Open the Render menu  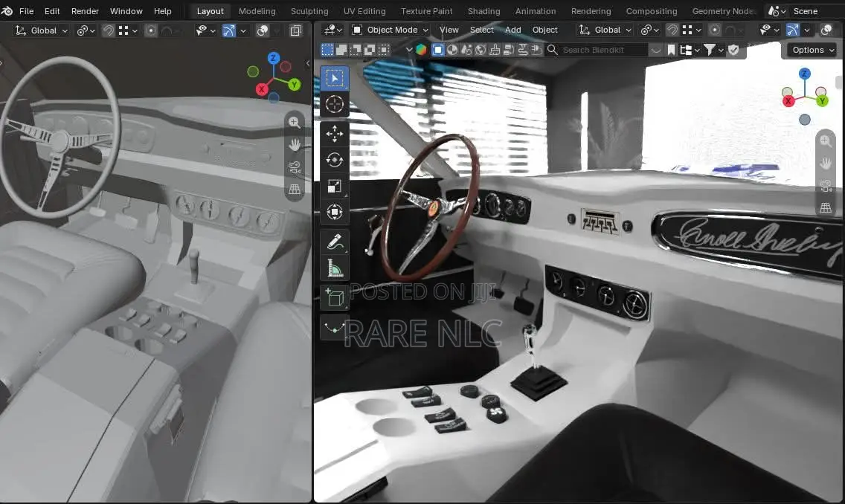click(x=85, y=10)
